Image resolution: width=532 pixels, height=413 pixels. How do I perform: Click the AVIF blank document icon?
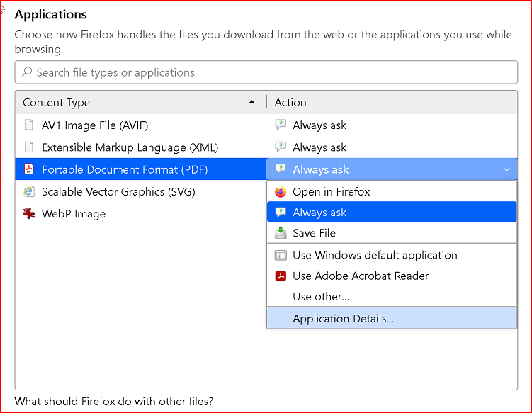coord(29,125)
